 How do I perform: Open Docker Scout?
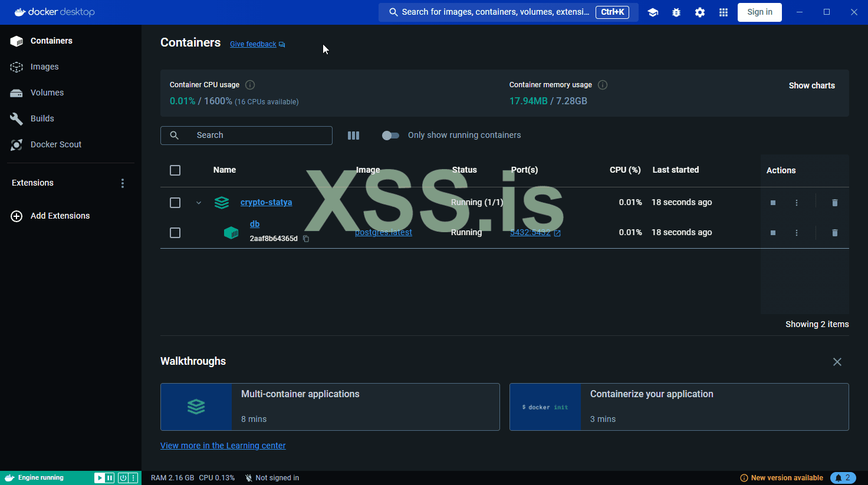point(71,144)
